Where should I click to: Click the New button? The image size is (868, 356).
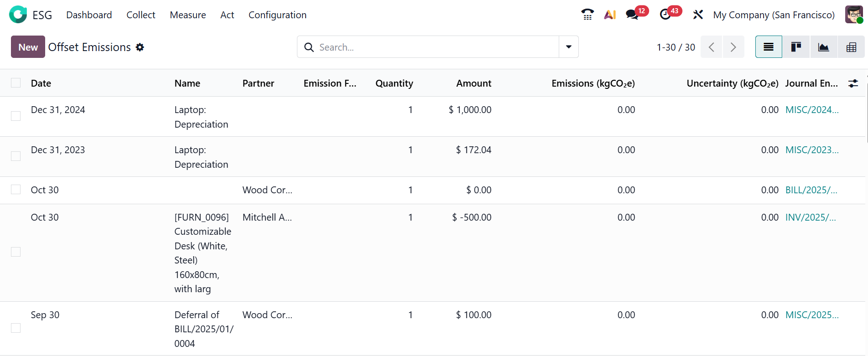28,47
